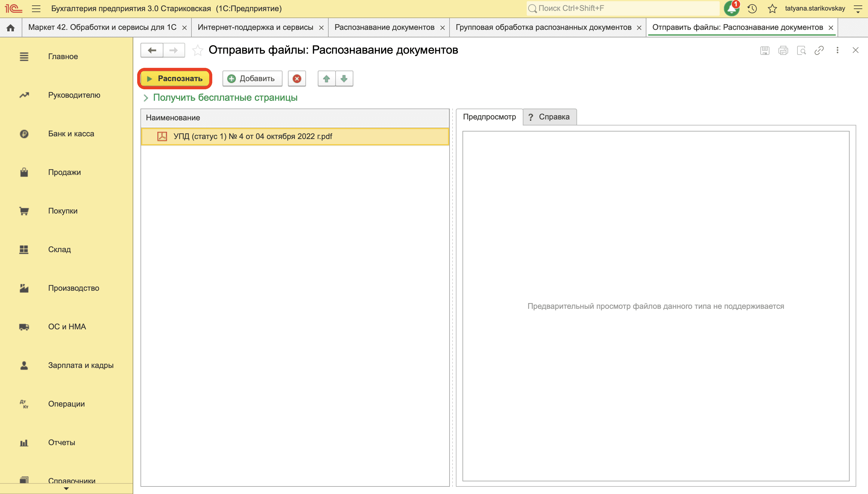Click the print icon
Viewport: 868px width, 494px height.
(x=783, y=51)
